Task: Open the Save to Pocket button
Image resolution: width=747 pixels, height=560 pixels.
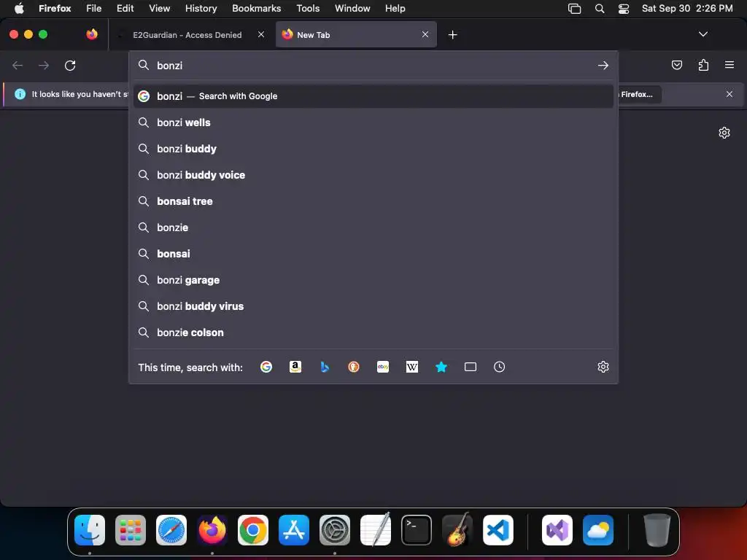Action: point(676,65)
